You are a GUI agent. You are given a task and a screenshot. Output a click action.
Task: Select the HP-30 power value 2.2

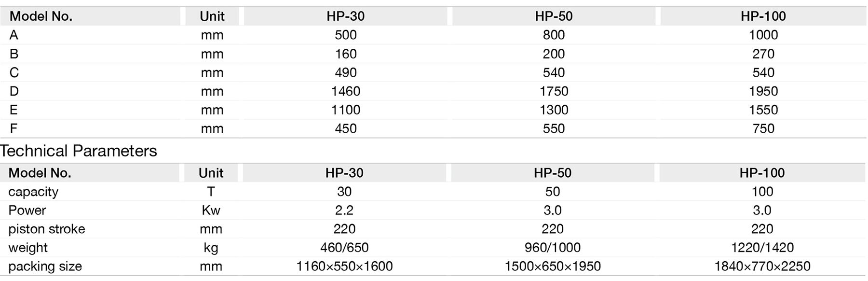344,211
